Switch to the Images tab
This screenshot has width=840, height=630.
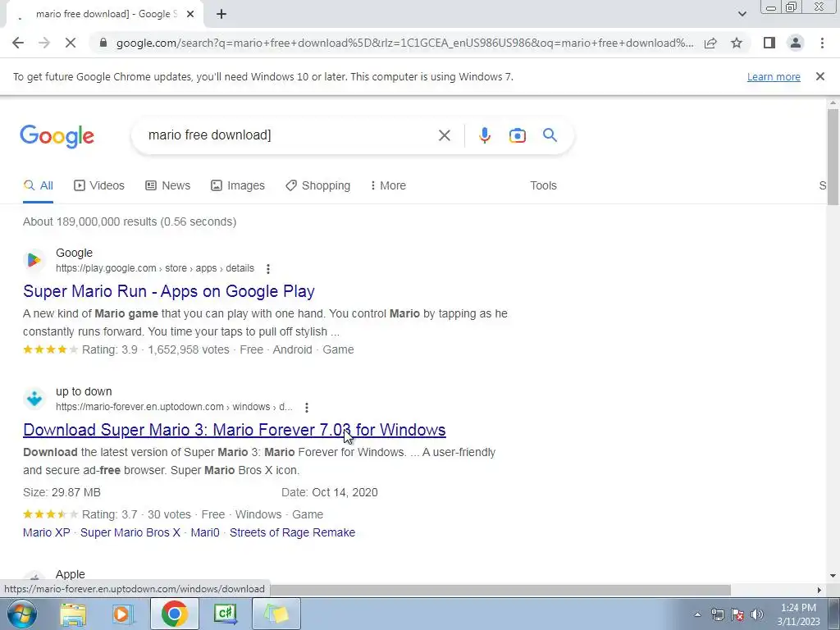coord(238,185)
